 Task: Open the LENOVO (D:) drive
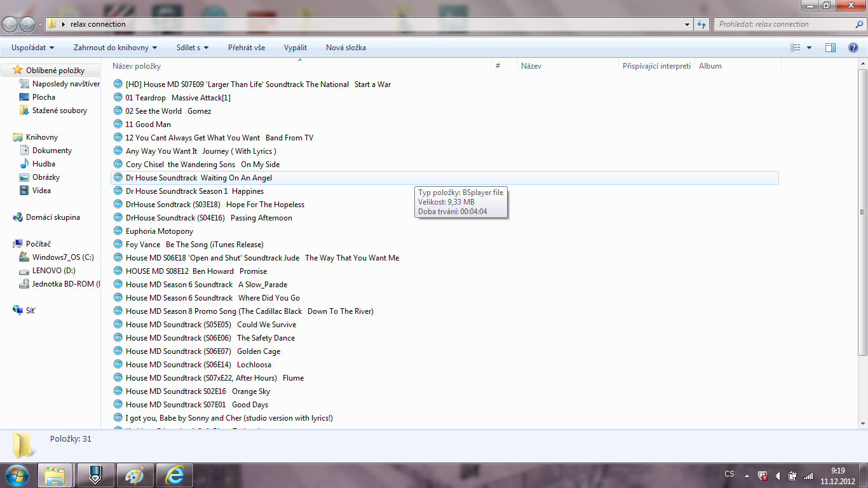[48, 271]
